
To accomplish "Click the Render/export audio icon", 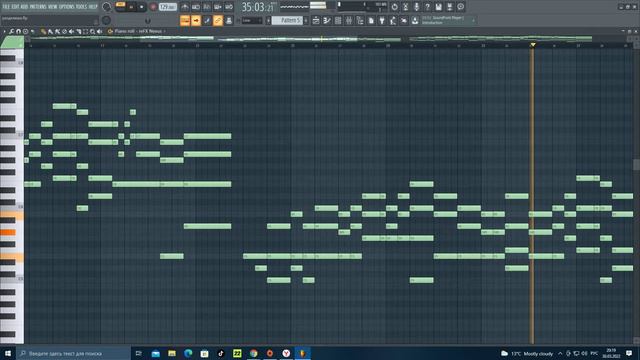I will (x=449, y=7).
